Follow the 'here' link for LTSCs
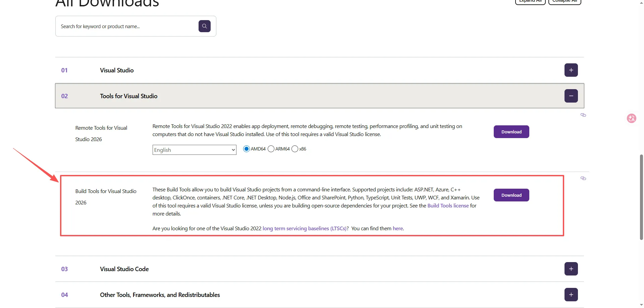This screenshot has height=308, width=644. point(398,229)
